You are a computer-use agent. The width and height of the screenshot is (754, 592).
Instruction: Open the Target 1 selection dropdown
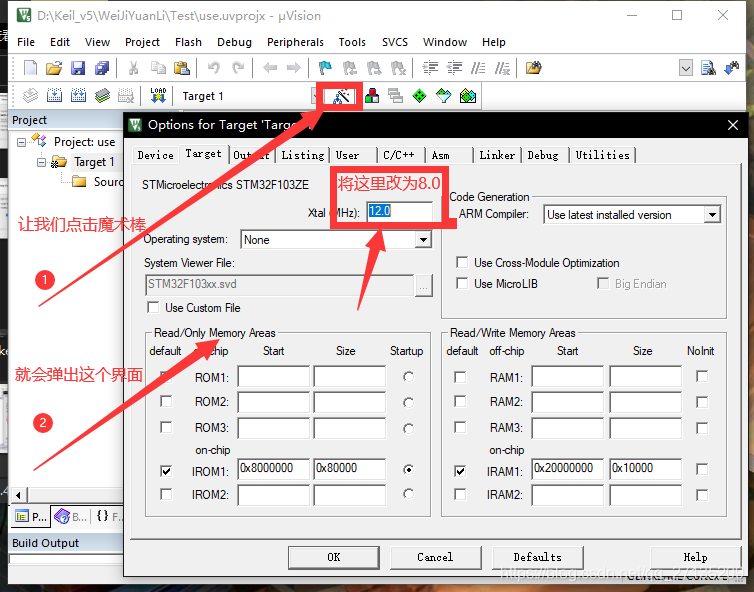(x=314, y=96)
